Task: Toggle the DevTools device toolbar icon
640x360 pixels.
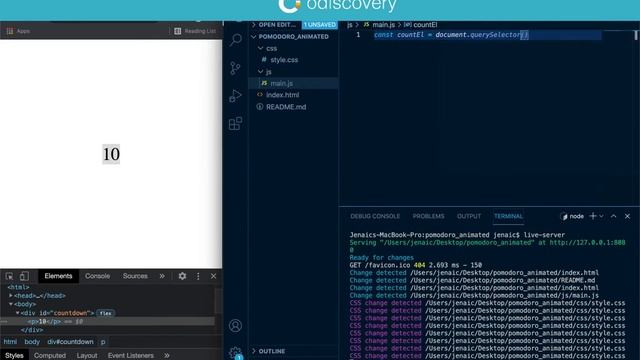Action: pos(24,276)
